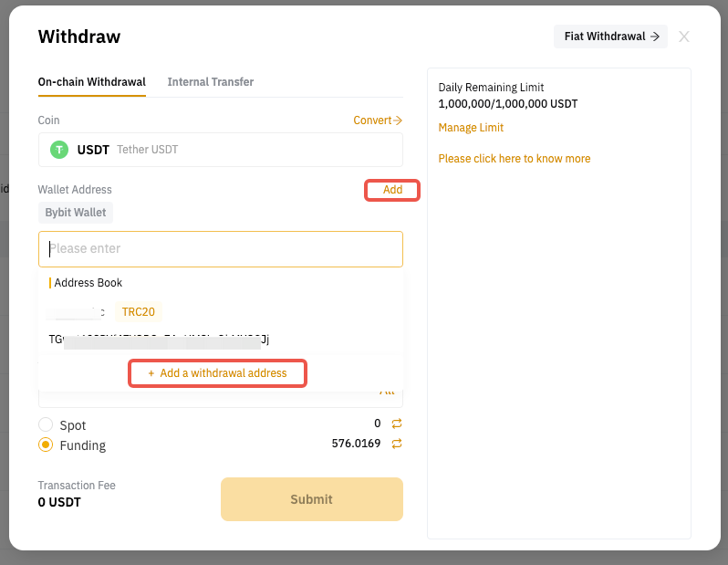Click 'Please click here to know more'

(x=514, y=159)
